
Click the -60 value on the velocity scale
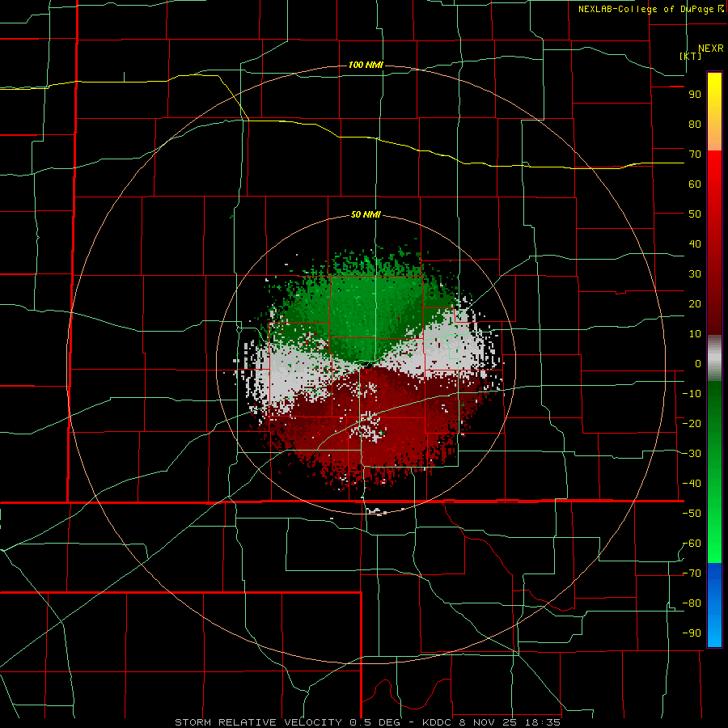[x=692, y=544]
